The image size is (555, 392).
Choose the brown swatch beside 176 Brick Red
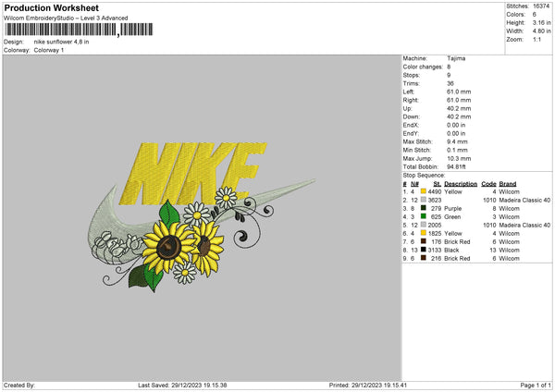424,241
